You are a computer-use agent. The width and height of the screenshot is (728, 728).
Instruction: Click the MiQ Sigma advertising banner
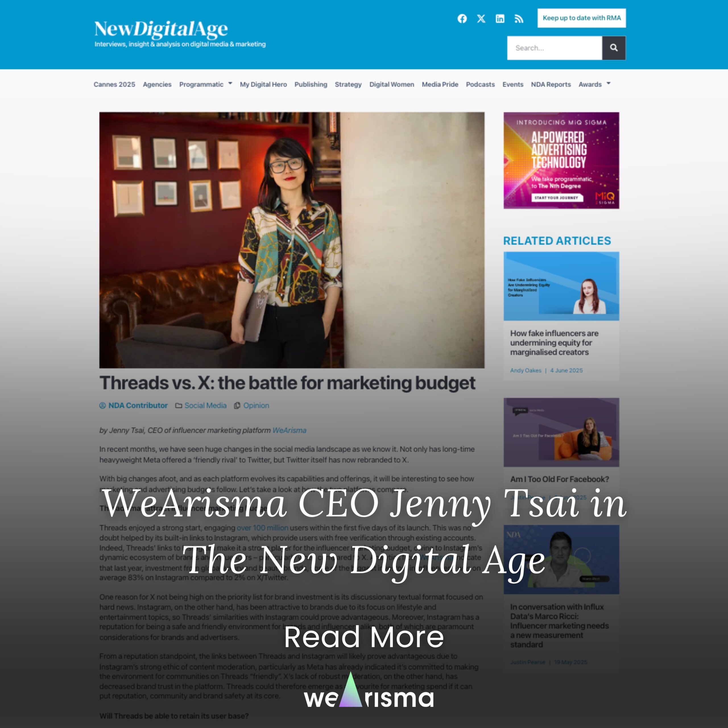pyautogui.click(x=561, y=160)
